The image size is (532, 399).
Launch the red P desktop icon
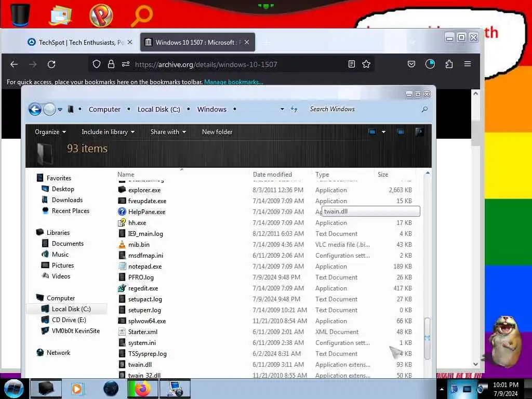pyautogui.click(x=101, y=15)
